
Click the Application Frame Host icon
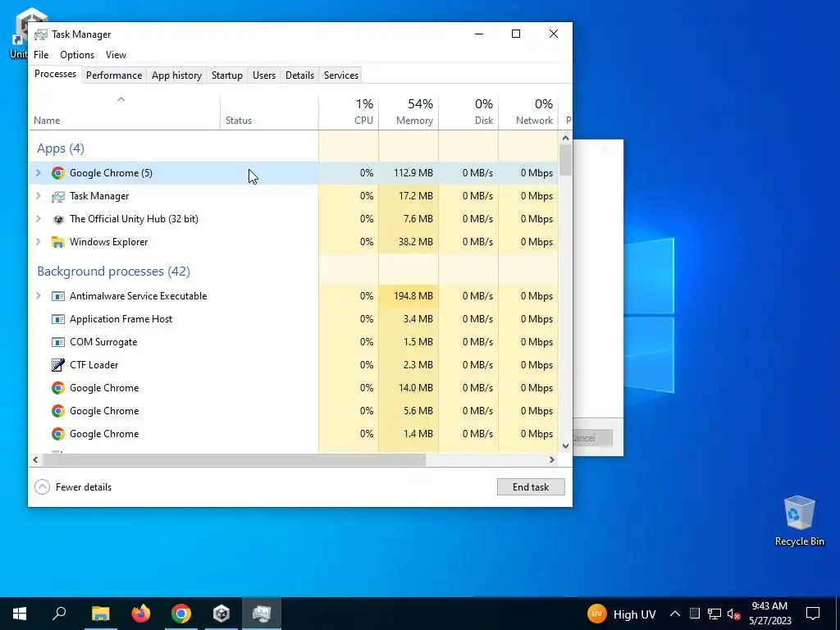coord(58,319)
